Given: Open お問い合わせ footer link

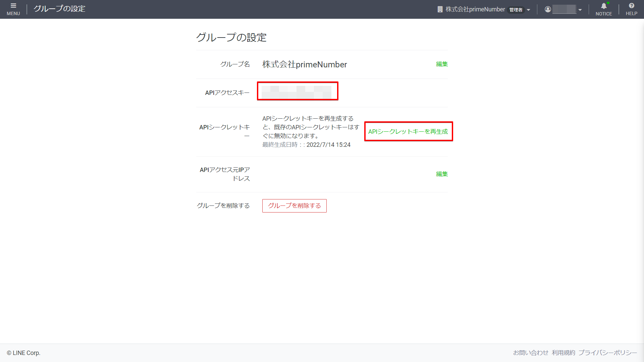Looking at the screenshot, I should coord(531,353).
